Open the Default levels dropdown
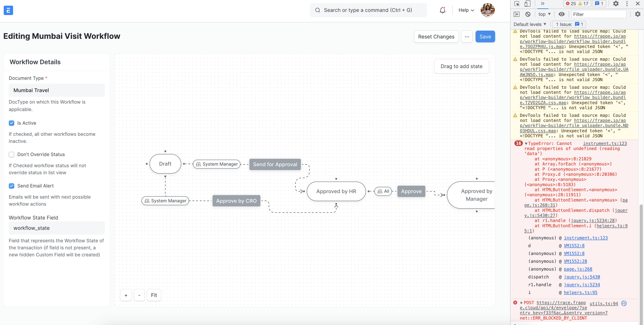The width and height of the screenshot is (644, 325). [530, 24]
